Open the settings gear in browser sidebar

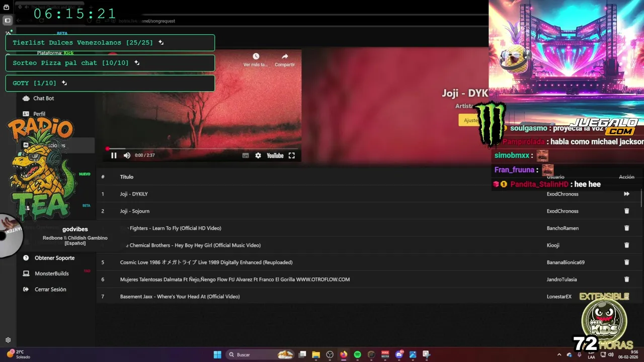[8, 340]
